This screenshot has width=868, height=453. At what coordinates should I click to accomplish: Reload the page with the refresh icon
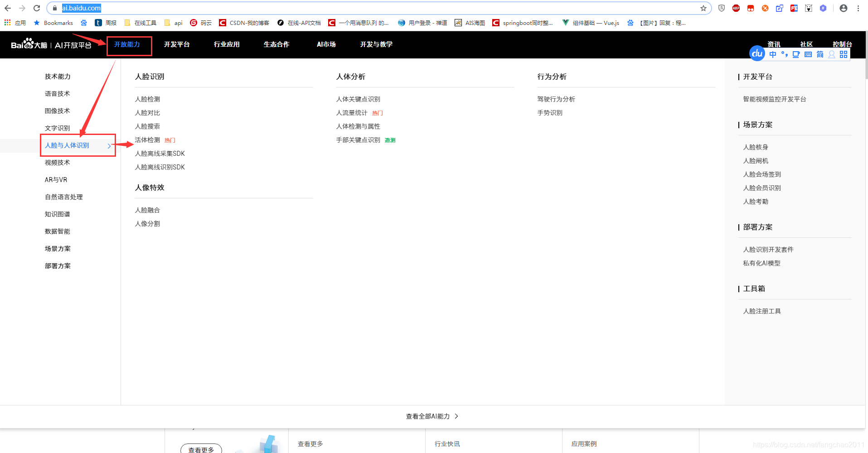pos(36,8)
